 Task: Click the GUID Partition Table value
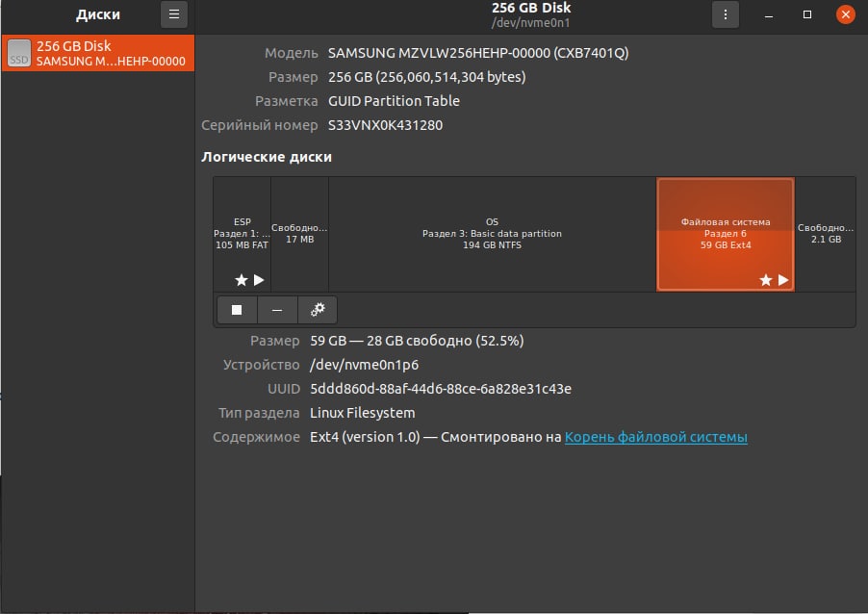pos(394,101)
